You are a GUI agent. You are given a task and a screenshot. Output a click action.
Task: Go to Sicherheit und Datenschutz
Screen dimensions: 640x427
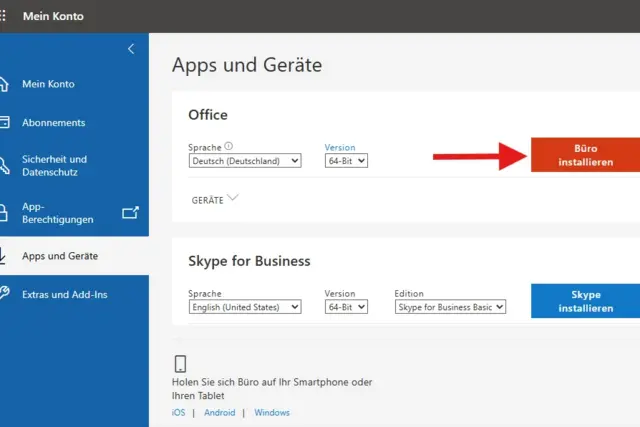tap(54, 165)
